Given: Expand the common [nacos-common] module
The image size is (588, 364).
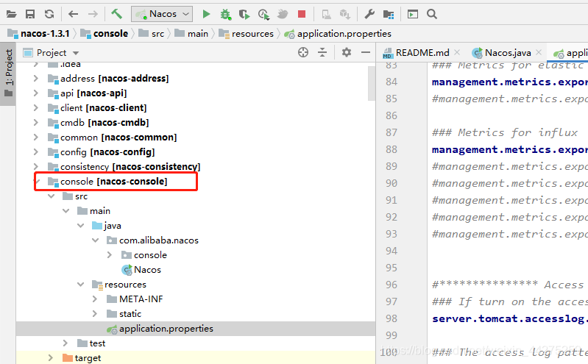Looking at the screenshot, I should [x=35, y=138].
